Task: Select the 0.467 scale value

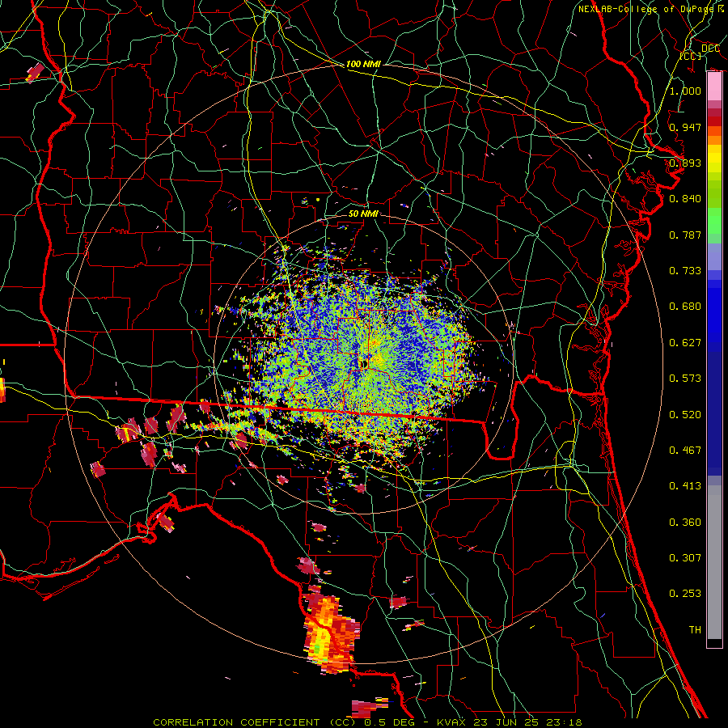Action: pyautogui.click(x=685, y=451)
